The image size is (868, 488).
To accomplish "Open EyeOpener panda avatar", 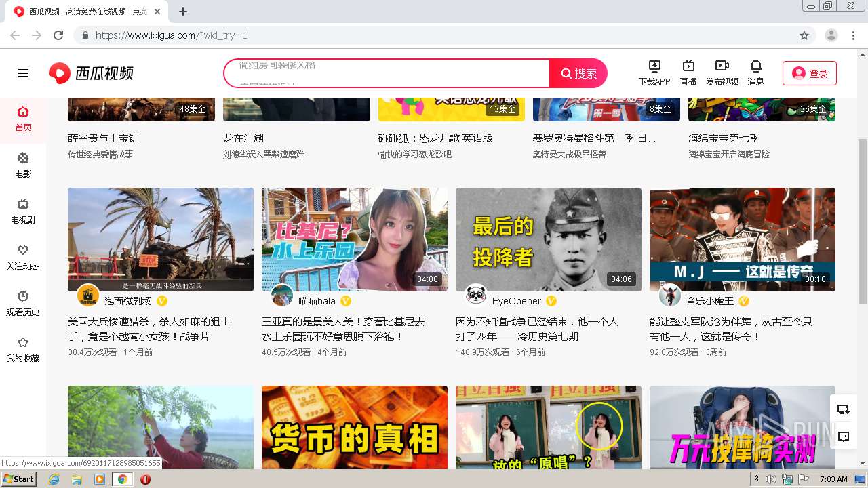I will tap(476, 296).
